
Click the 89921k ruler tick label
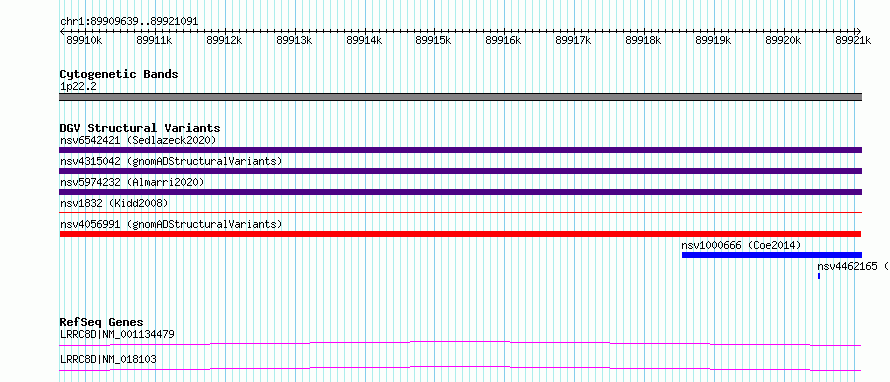coord(853,40)
